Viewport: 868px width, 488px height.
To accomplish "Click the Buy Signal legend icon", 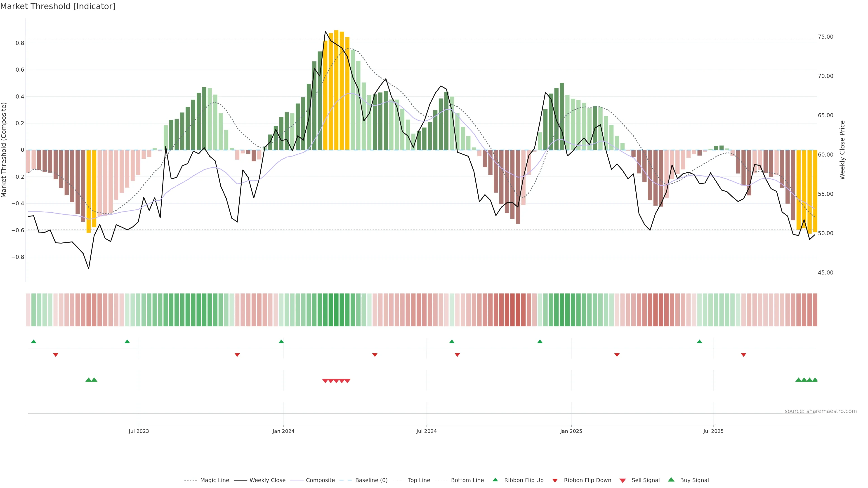I will click(671, 480).
